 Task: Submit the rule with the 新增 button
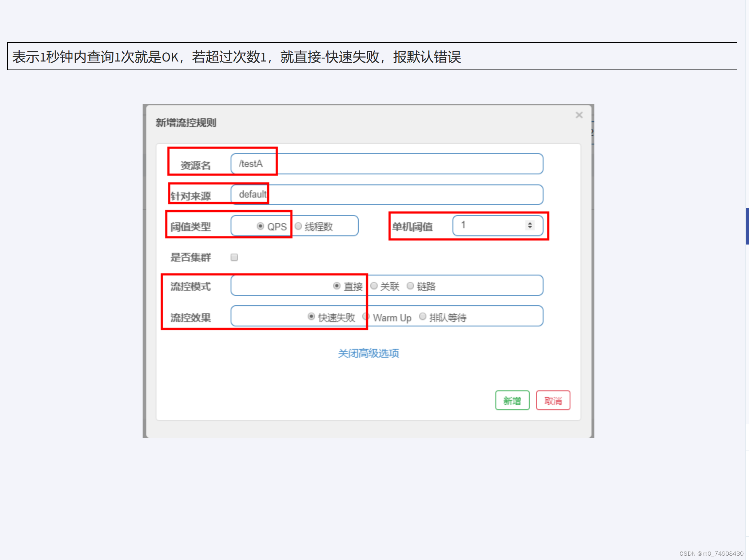512,400
